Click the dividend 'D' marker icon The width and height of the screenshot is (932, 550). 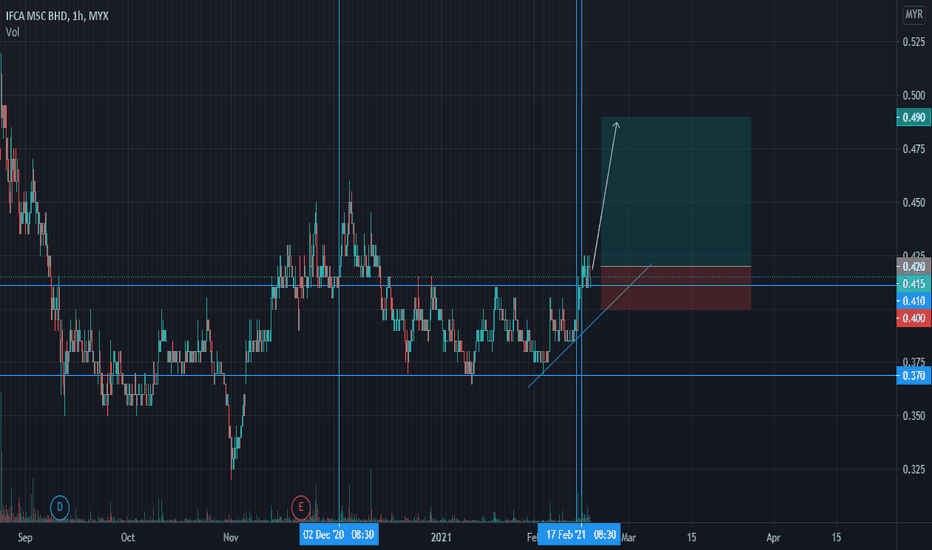(59, 507)
